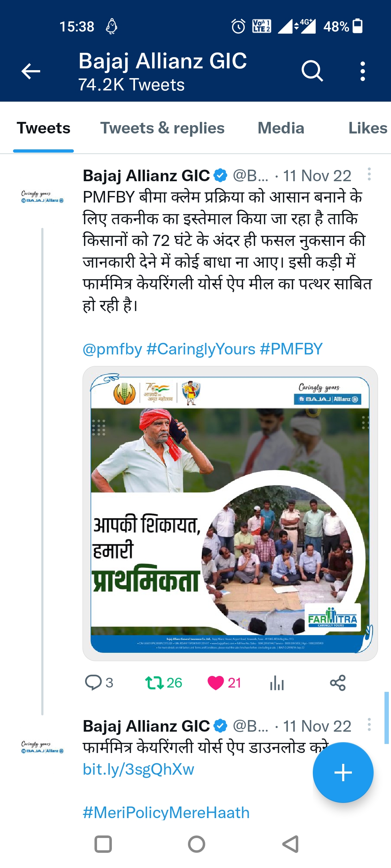This screenshot has width=391, height=868.
Task: Tap Bajaj Allianz avatar on first tweet
Action: [x=42, y=197]
